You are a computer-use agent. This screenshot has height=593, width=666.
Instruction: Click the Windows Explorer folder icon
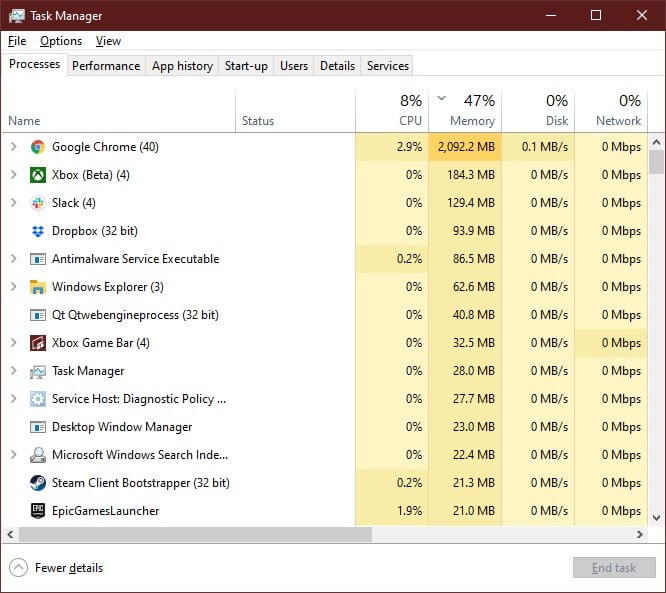click(x=38, y=287)
